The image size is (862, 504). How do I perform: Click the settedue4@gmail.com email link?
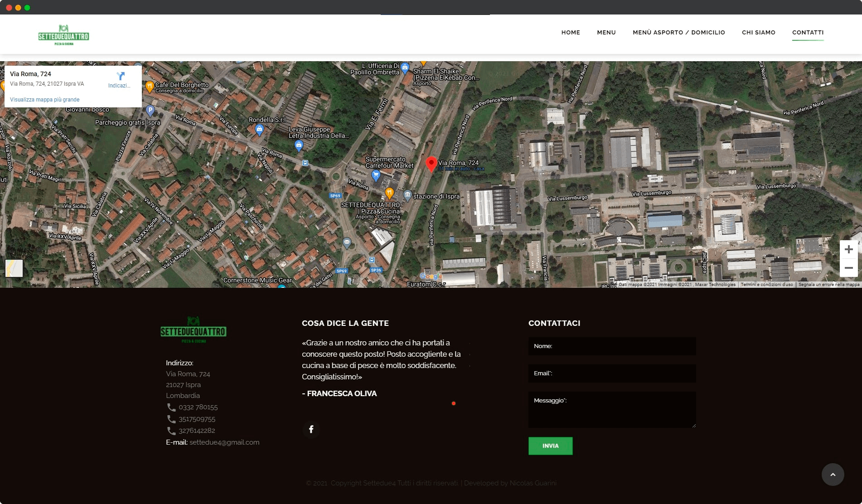point(224,442)
